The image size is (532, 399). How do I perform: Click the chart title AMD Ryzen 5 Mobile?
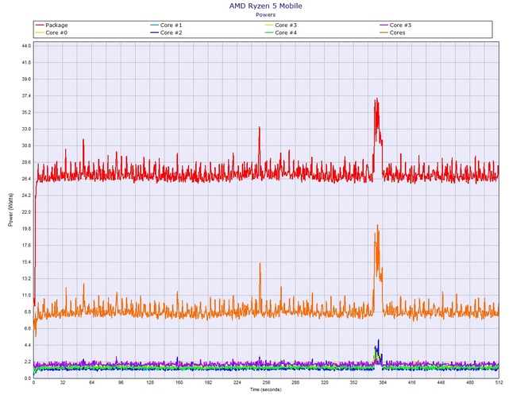click(x=266, y=6)
